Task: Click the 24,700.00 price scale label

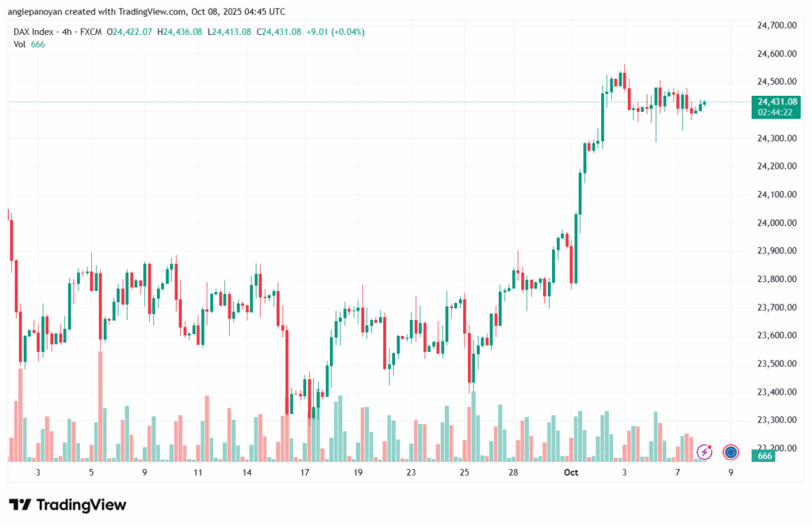Action: (776, 25)
